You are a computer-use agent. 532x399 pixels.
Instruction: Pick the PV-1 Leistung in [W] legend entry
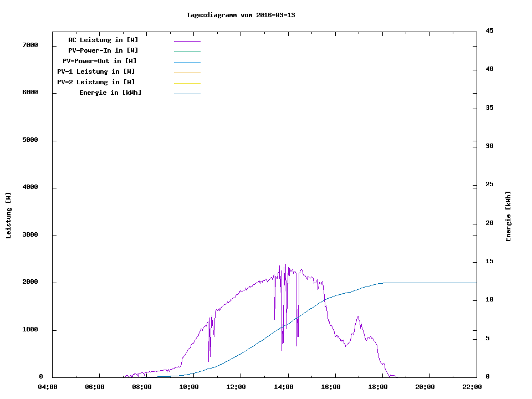pos(96,71)
